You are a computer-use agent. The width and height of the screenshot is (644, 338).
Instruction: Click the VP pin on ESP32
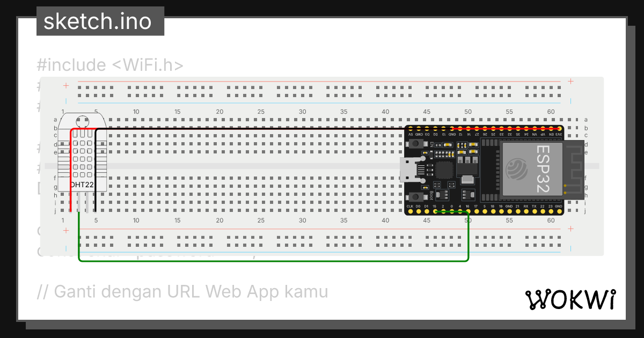[x=543, y=129]
